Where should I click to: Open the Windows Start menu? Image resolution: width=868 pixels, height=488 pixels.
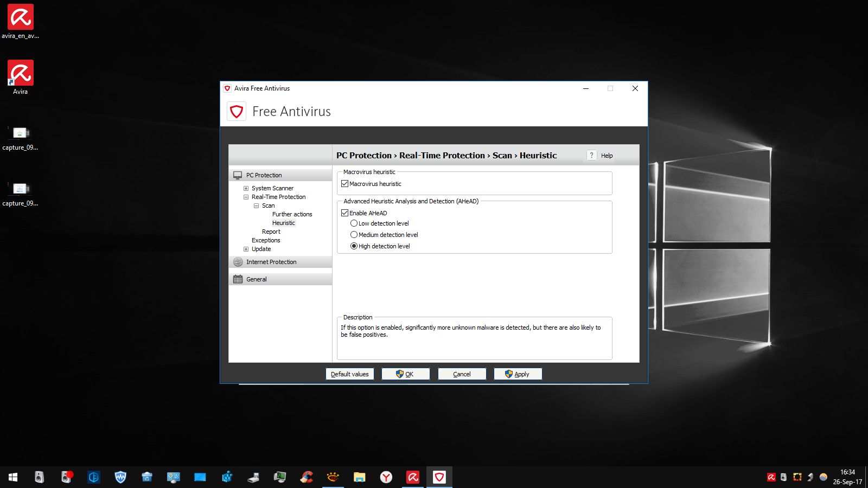pos(13,477)
